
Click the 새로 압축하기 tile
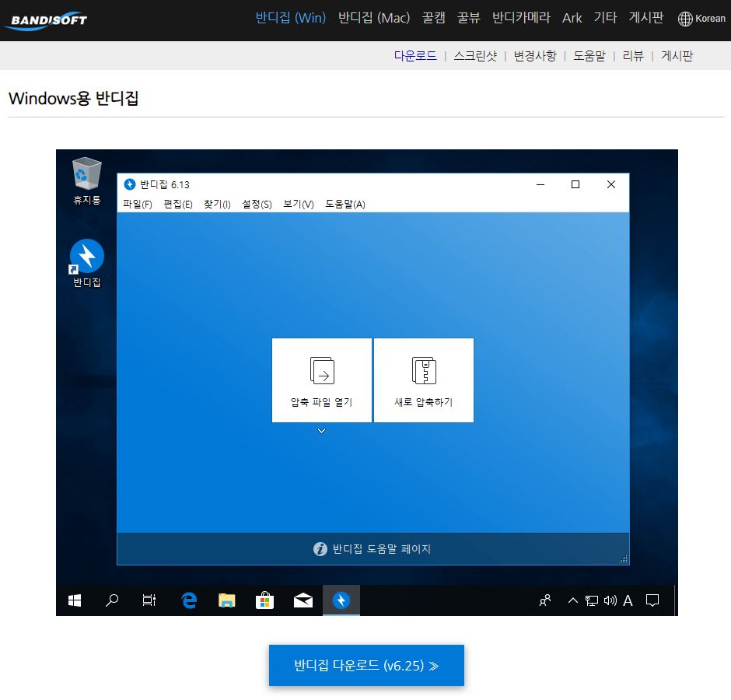(x=424, y=380)
